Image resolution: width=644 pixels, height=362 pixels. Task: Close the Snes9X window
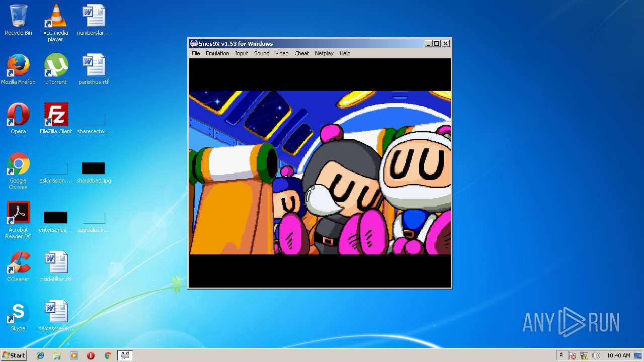(x=445, y=44)
